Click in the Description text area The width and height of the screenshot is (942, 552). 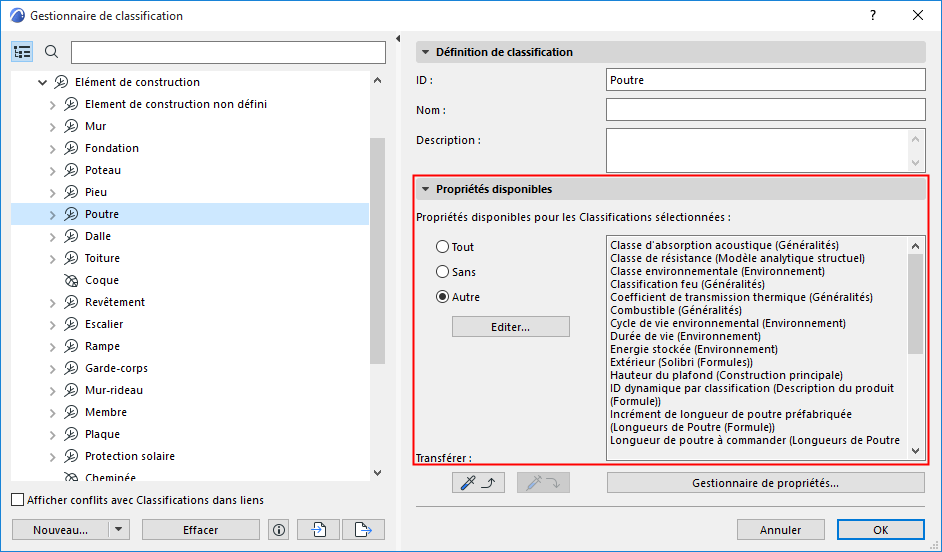758,150
